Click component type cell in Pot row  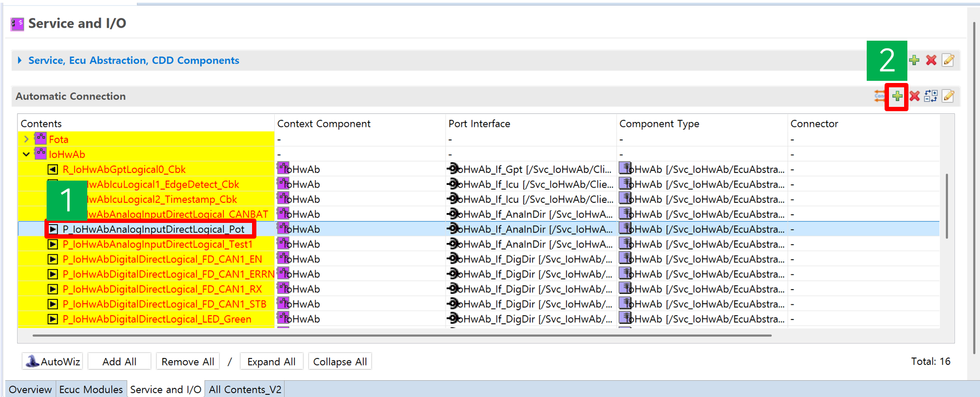(x=702, y=229)
